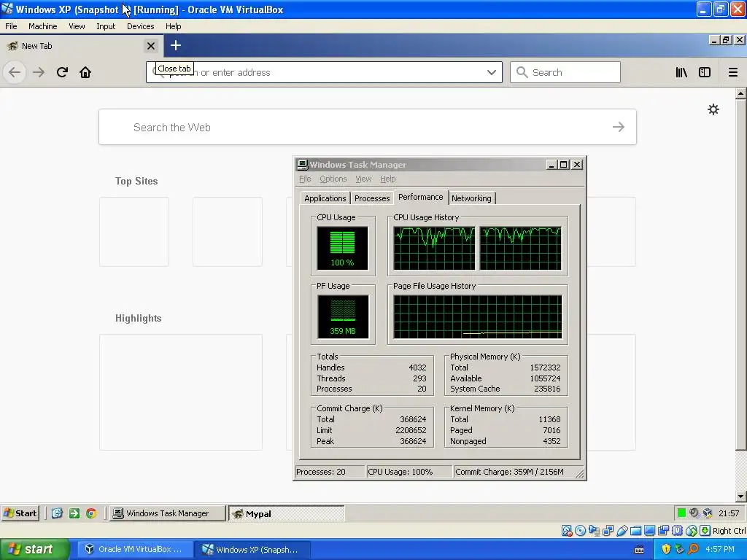Open VirtualBox View menu
The image size is (747, 560).
(77, 26)
